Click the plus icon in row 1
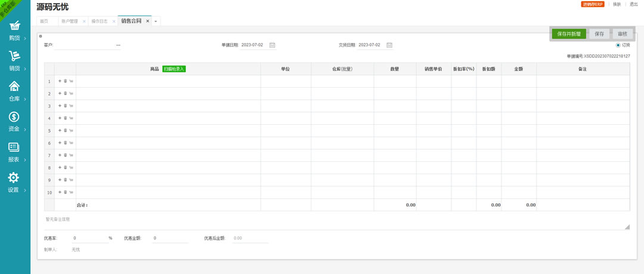 [60, 81]
